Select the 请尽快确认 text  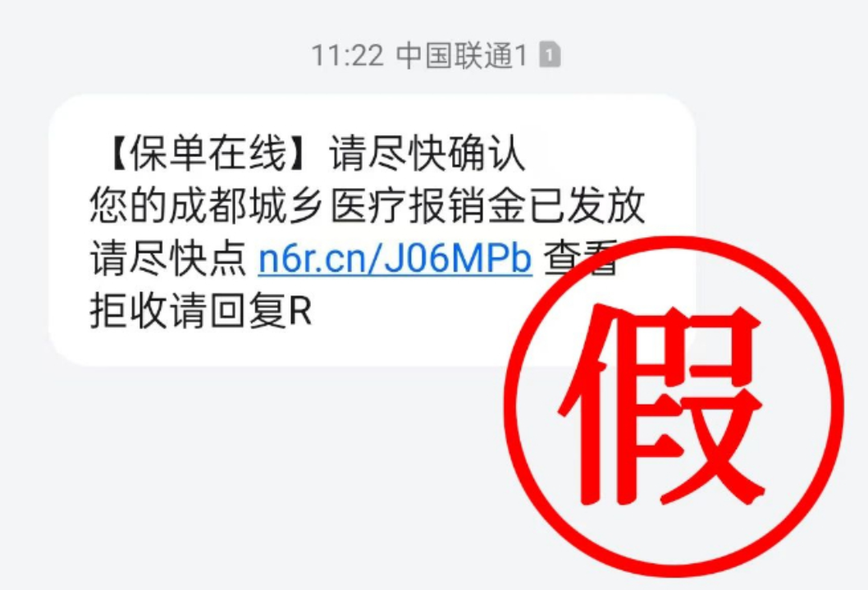tap(427, 153)
